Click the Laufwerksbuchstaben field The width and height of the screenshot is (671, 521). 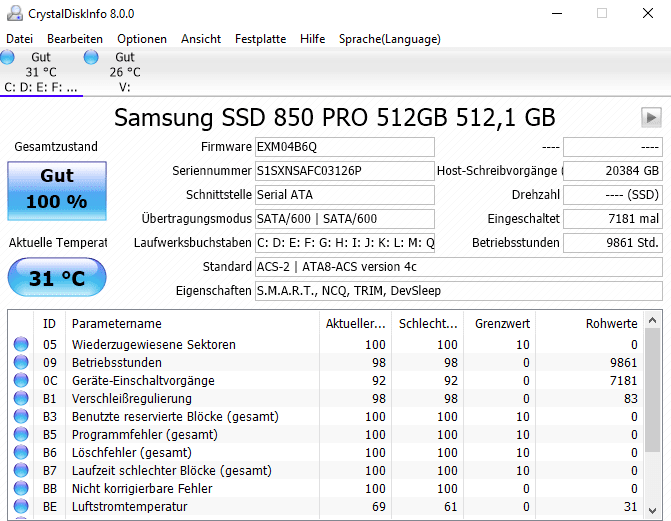click(x=344, y=243)
